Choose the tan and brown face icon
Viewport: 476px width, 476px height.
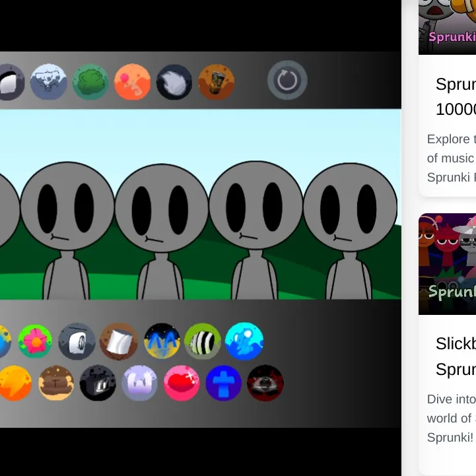click(x=56, y=383)
